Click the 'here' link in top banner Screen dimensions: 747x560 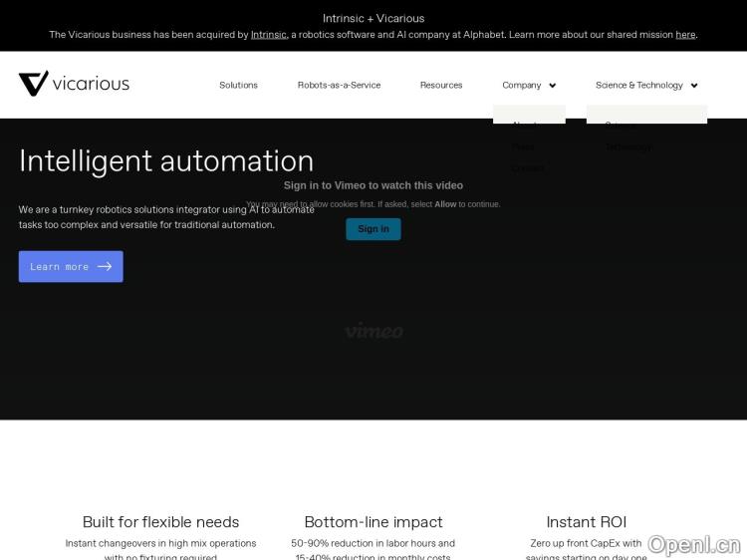click(x=685, y=35)
